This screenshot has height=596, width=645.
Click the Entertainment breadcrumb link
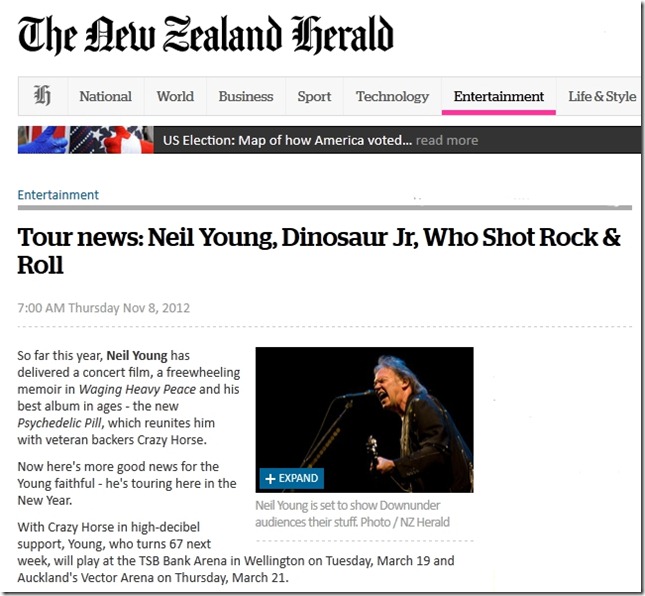click(x=58, y=195)
